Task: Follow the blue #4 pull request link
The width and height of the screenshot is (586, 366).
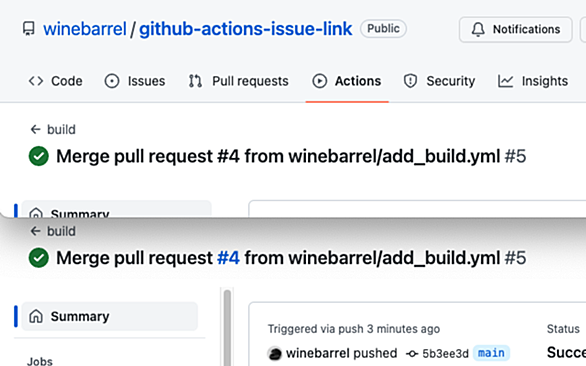Action: [228, 258]
